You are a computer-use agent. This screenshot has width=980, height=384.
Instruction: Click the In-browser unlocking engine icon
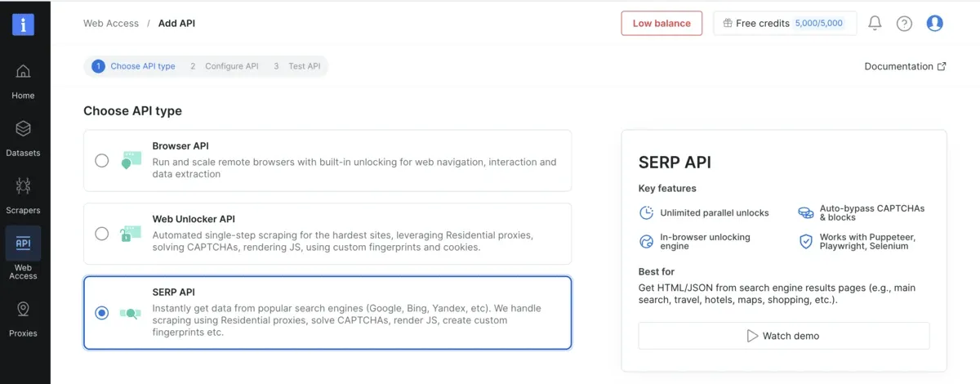[x=646, y=241]
